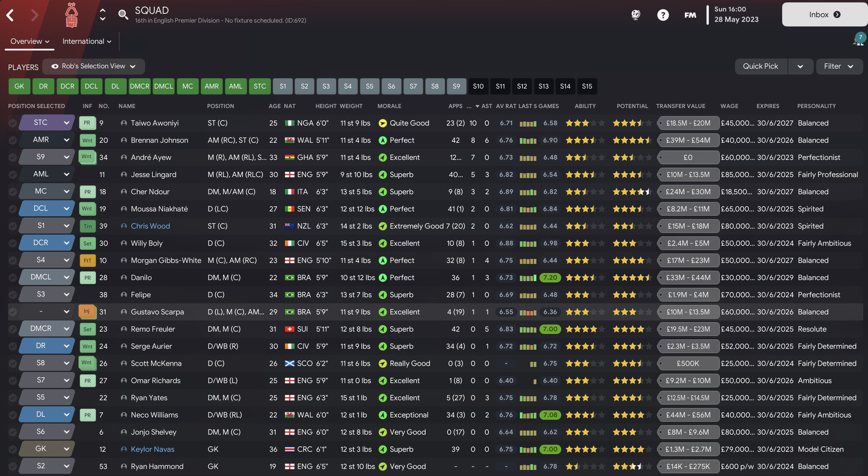Viewport: 868px width, 476px height.
Task: Expand Rob's Selection View dropdown
Action: point(94,66)
